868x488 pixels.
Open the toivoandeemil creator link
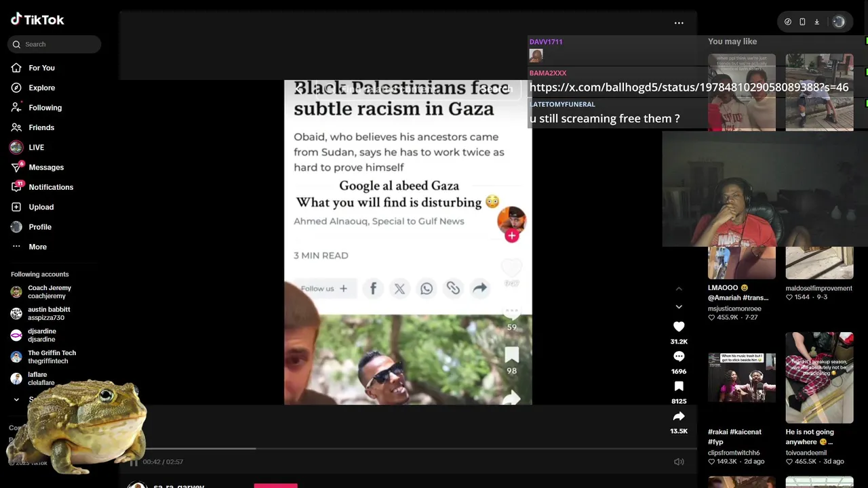tap(806, 453)
